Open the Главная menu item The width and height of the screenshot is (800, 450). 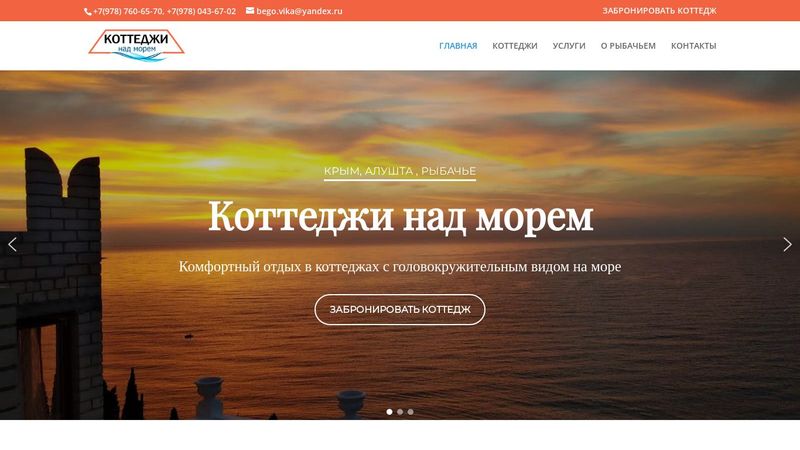(458, 45)
